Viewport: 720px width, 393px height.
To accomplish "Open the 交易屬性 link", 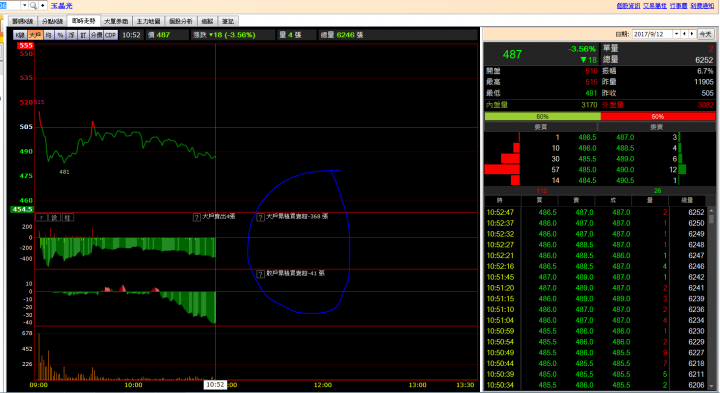I will (x=655, y=6).
